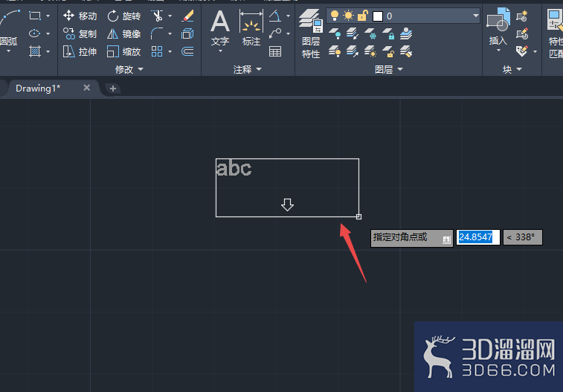This screenshot has width=563, height=392.
Task: Click the options icon in 指定对角点或 prompt
Action: [446, 240]
